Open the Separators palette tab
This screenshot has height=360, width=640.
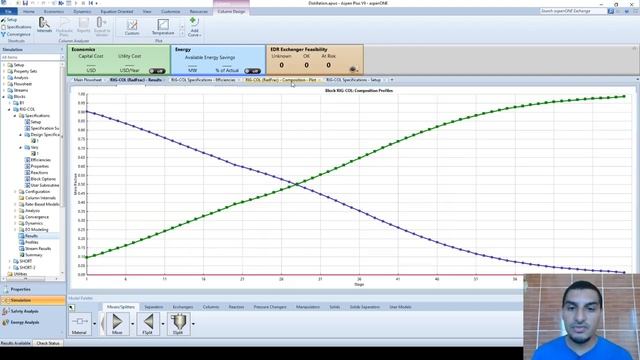pyautogui.click(x=154, y=307)
